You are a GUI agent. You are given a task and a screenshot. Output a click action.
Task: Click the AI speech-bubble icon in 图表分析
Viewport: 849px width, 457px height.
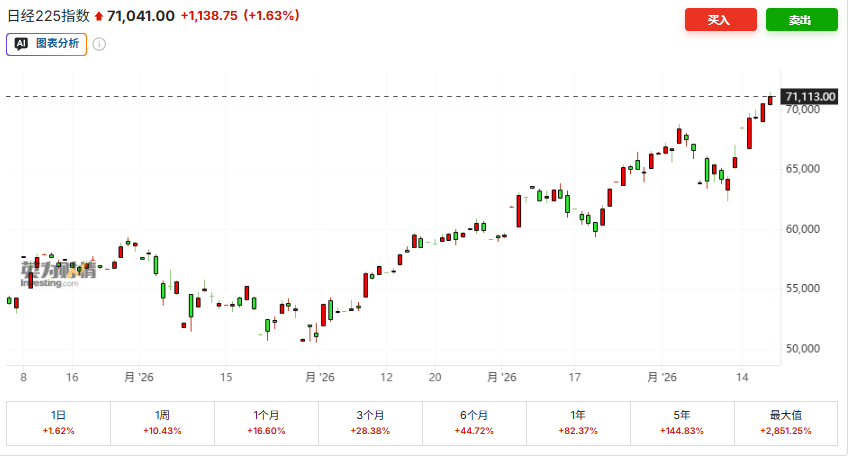click(21, 44)
